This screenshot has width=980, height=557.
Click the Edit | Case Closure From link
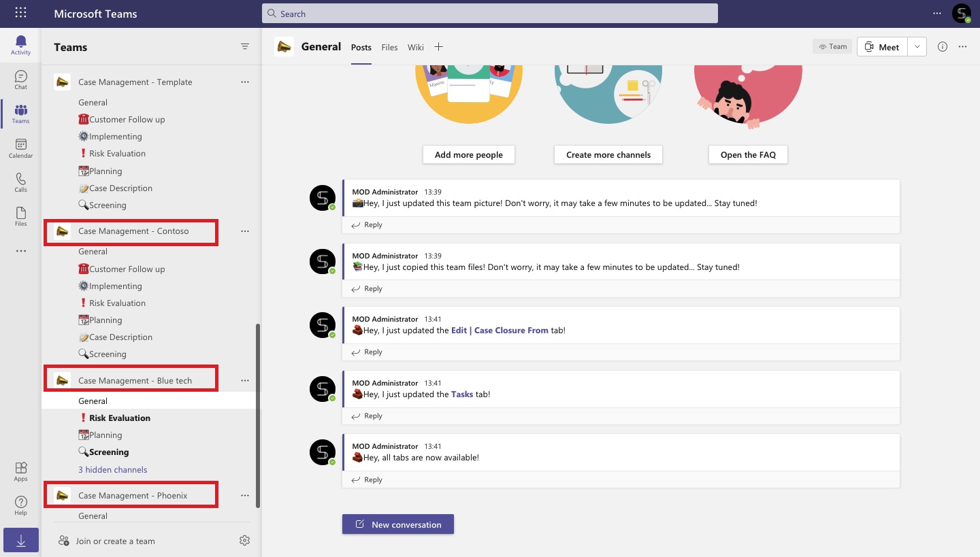click(x=500, y=331)
